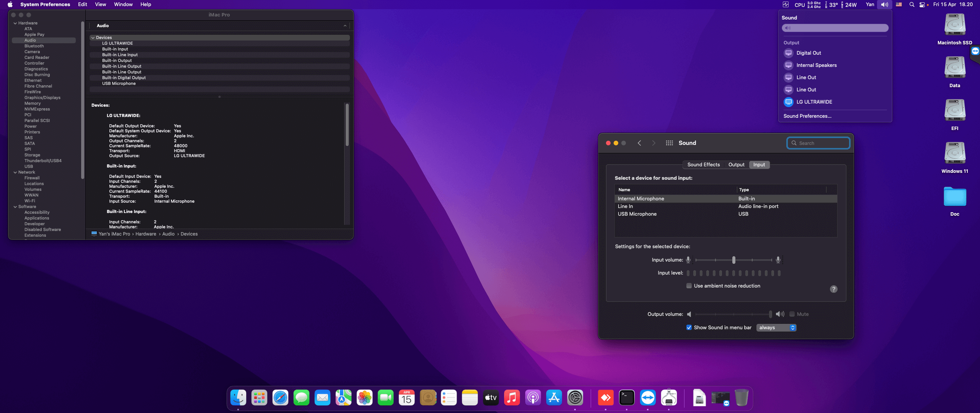Click Hardware in bottom path bar
This screenshot has width=980, height=413.
(145, 234)
